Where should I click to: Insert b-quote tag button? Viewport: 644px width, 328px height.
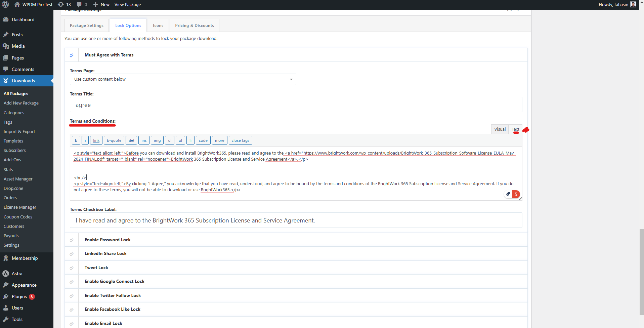[x=114, y=140]
